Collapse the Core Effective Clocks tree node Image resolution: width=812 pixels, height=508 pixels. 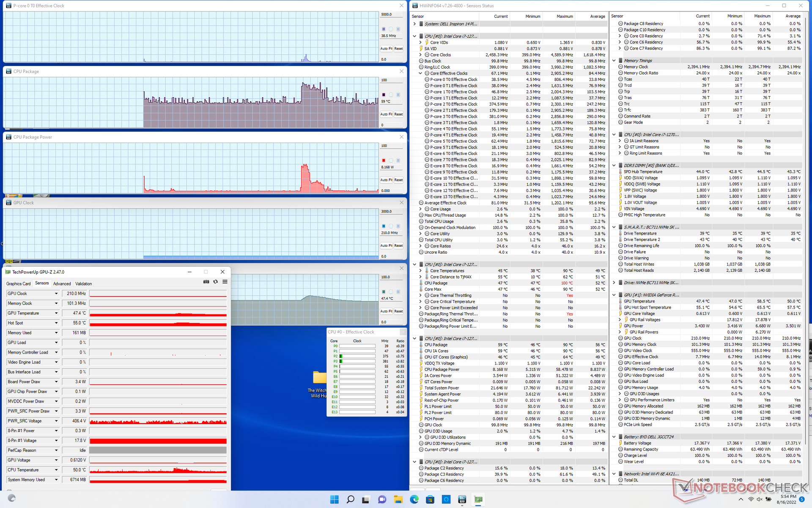[x=420, y=73]
